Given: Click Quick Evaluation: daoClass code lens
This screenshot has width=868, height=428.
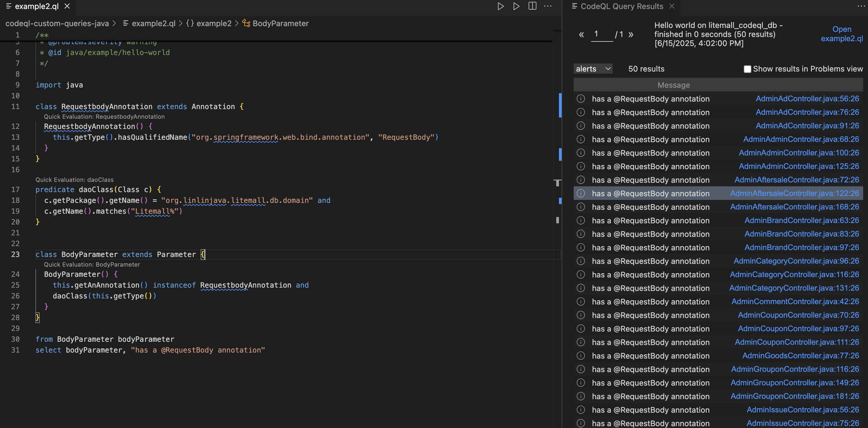Looking at the screenshot, I should click(x=74, y=179).
